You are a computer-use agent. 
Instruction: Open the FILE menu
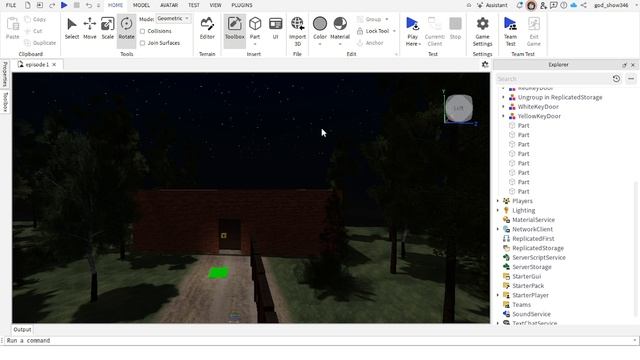point(11,5)
